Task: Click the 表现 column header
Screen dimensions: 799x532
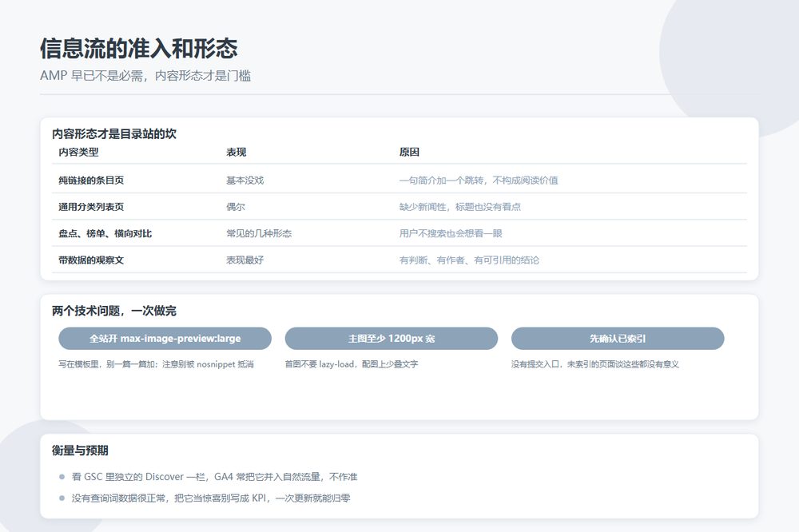Action: tap(236, 152)
